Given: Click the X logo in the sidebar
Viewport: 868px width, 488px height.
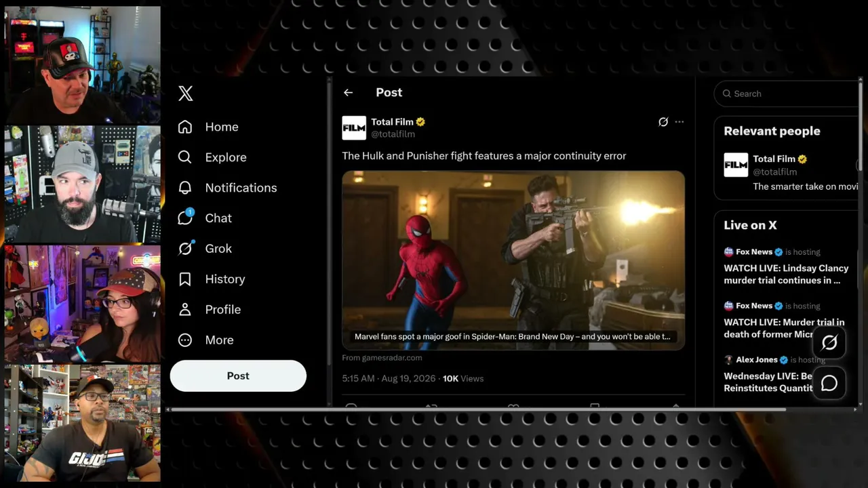Looking at the screenshot, I should pos(185,94).
